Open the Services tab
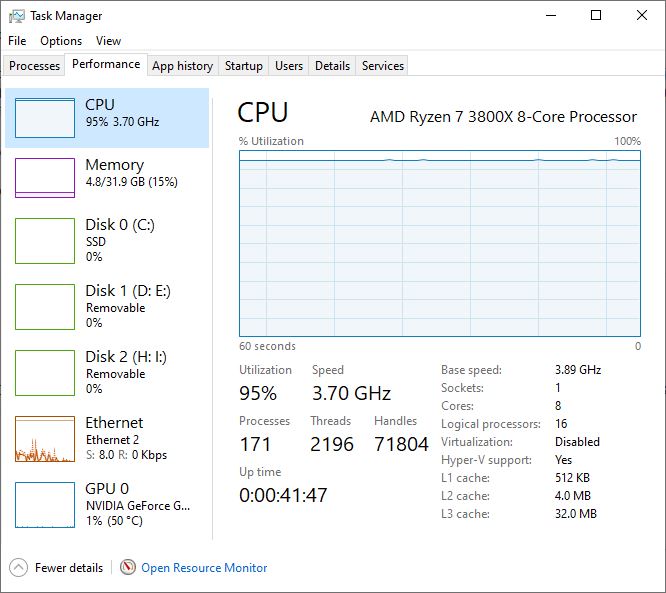 coord(383,66)
